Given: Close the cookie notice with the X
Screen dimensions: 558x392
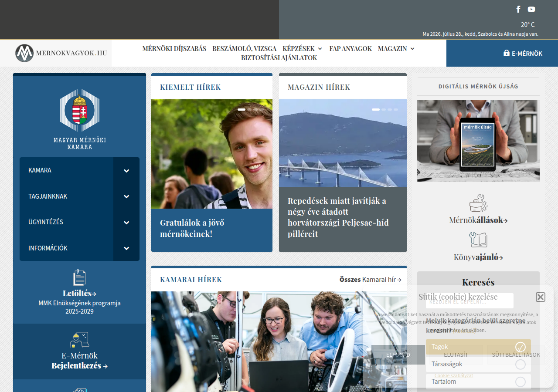Looking at the screenshot, I should pos(541,297).
